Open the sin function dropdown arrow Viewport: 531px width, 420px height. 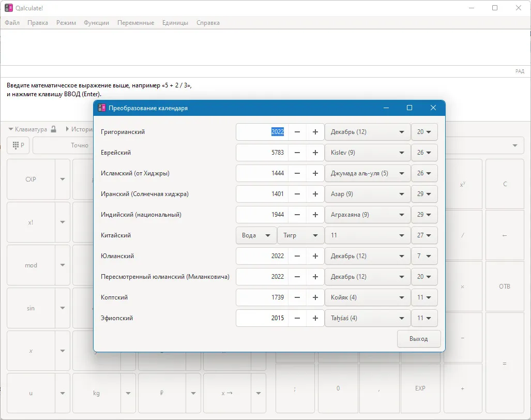(63, 308)
